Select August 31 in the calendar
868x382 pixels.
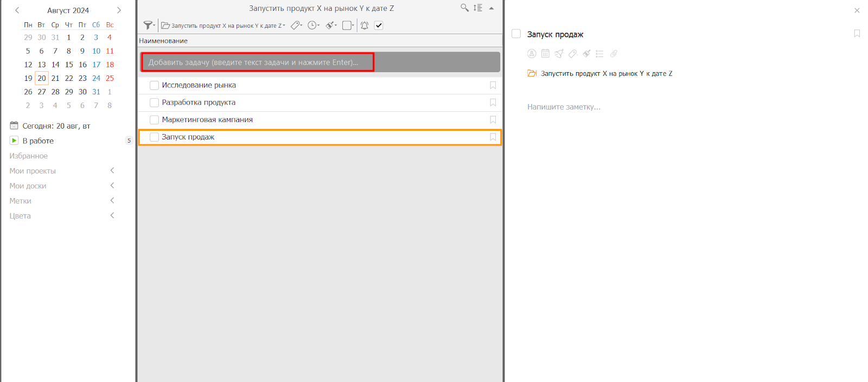tap(96, 92)
